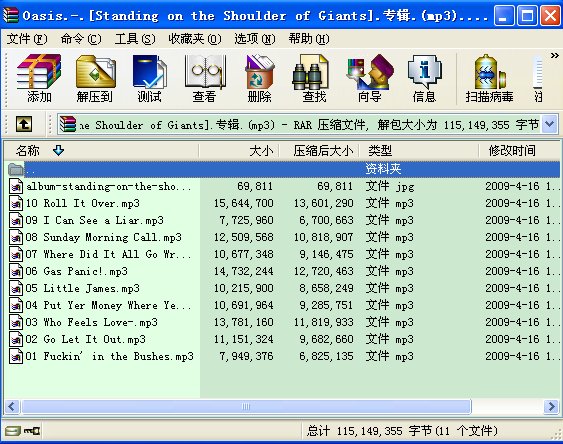
Task: Sort by the 大小 column header
Action: [239, 151]
